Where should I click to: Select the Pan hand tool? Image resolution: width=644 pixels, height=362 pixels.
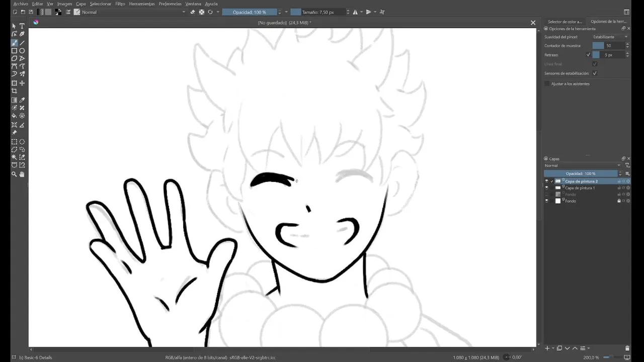22,174
